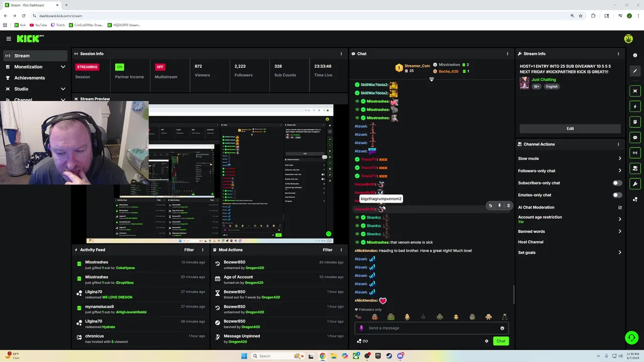Toggle Emotes-only chat switch
The height and width of the screenshot is (362, 644).
click(617, 195)
